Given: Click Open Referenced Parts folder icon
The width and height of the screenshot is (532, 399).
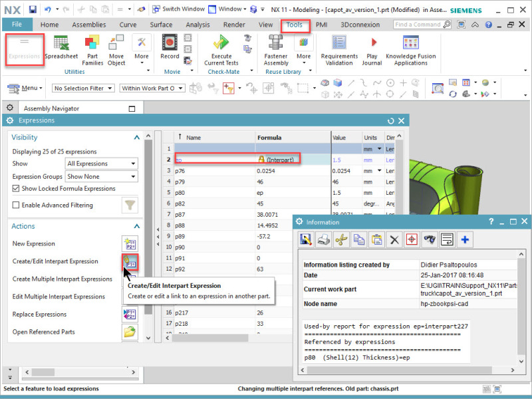Looking at the screenshot, I should (x=130, y=332).
